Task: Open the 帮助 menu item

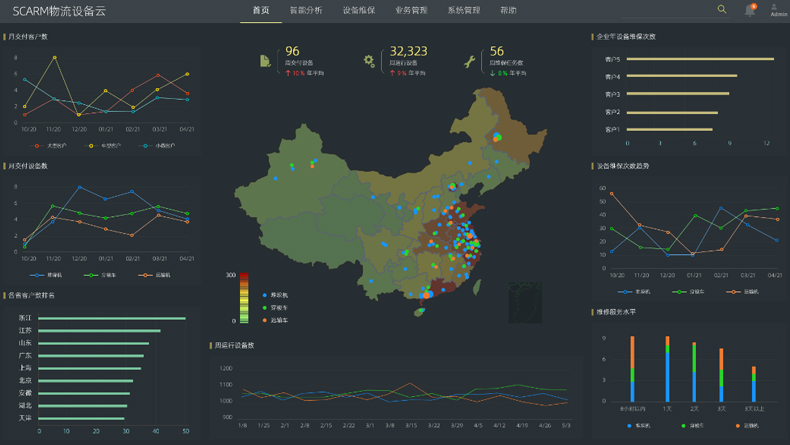Action: (x=508, y=10)
